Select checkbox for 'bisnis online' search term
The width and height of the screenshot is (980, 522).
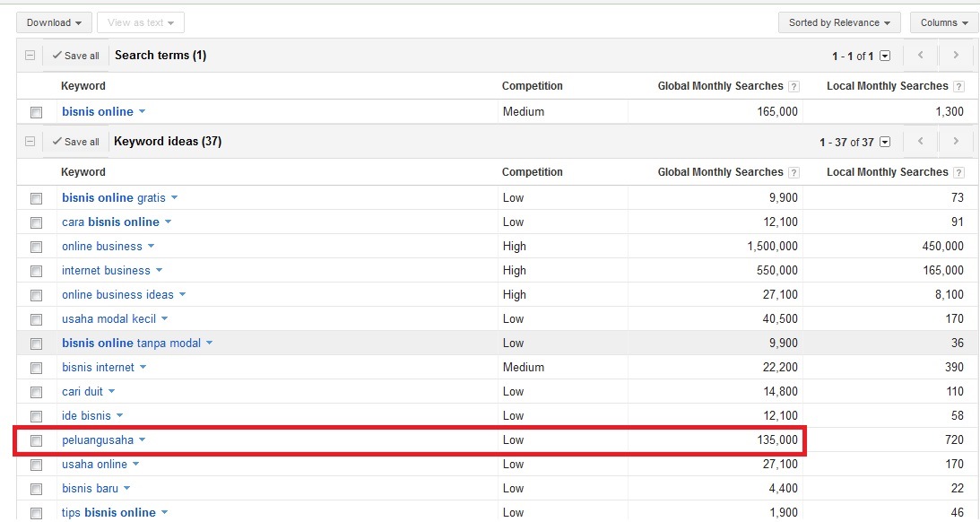tap(37, 112)
